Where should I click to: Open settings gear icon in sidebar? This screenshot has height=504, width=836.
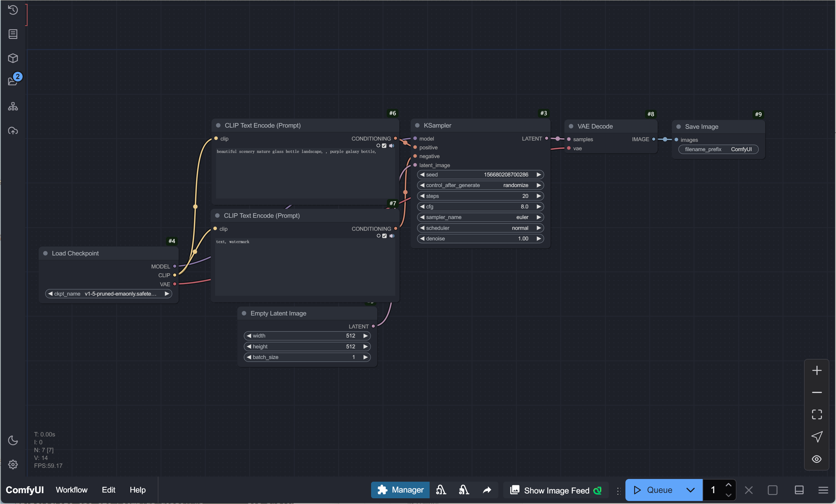click(x=13, y=464)
